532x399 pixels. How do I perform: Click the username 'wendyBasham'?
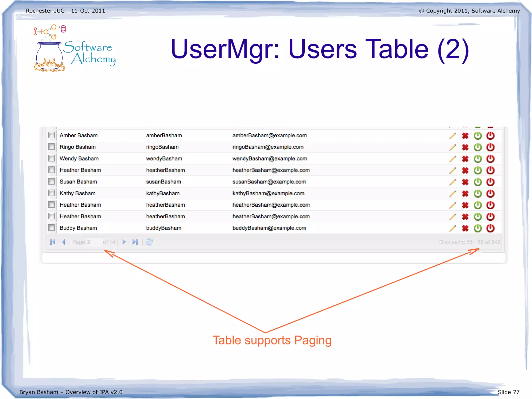(164, 159)
